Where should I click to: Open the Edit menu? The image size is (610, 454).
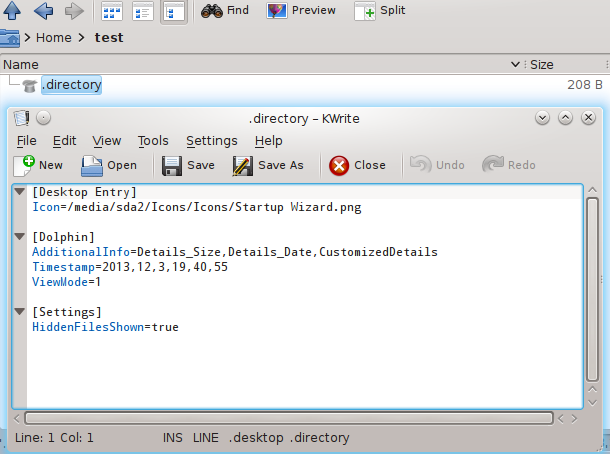point(65,141)
